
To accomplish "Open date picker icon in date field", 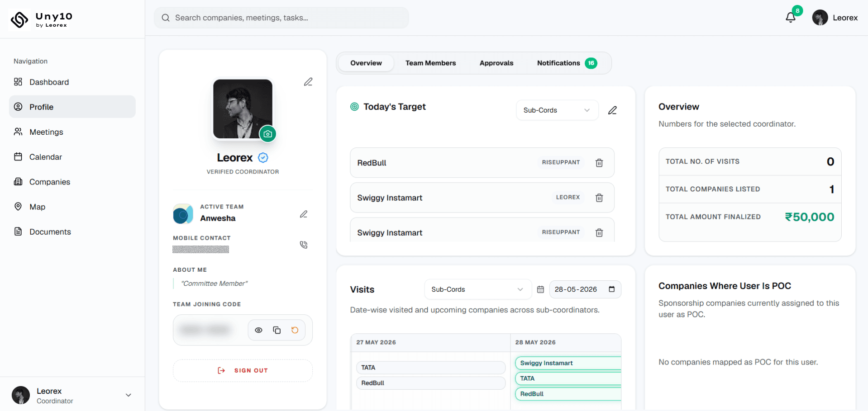I will point(612,289).
